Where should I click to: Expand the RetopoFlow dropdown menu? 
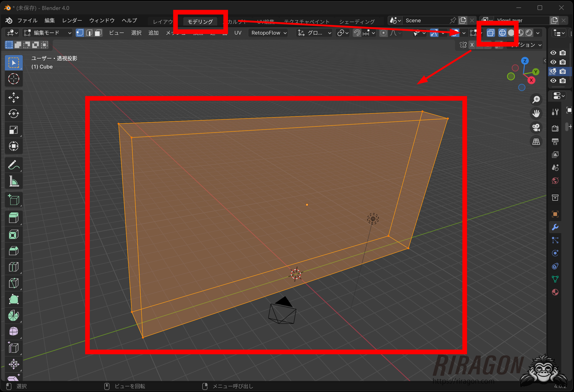pyautogui.click(x=269, y=33)
